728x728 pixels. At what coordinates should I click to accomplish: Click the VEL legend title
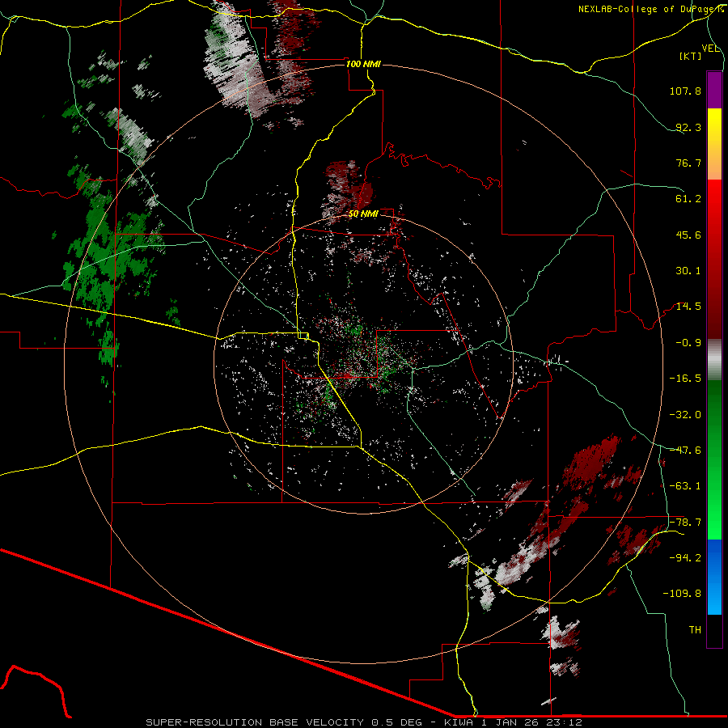coord(711,49)
